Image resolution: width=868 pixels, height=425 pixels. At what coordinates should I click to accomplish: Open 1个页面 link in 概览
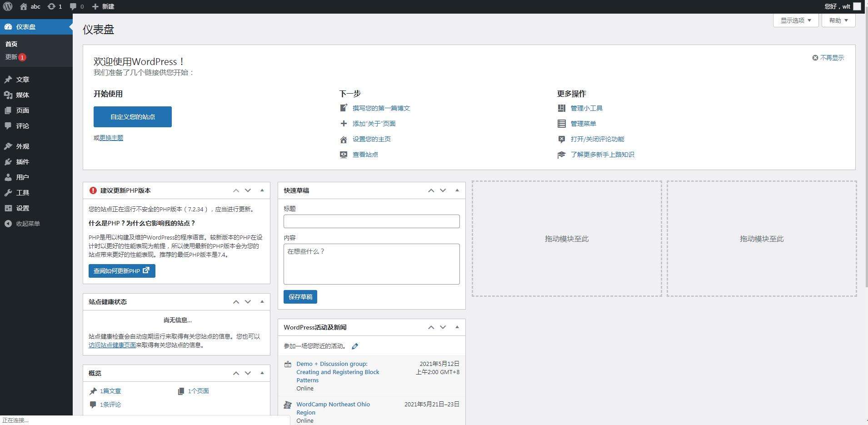coord(198,391)
